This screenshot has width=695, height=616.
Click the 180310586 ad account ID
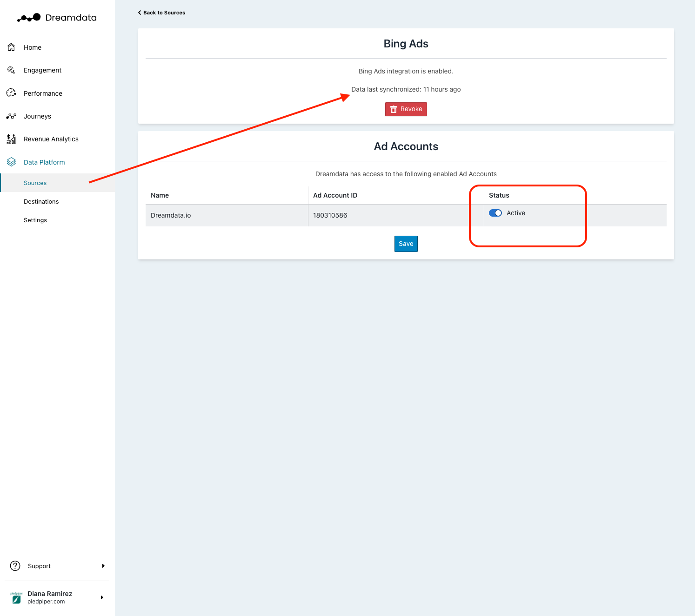[x=330, y=215]
